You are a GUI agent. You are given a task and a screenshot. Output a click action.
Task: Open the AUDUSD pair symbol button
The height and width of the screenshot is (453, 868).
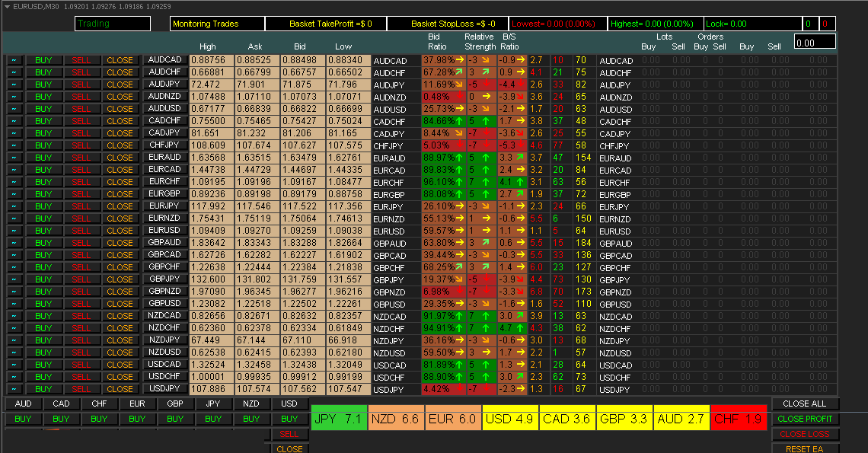click(164, 109)
